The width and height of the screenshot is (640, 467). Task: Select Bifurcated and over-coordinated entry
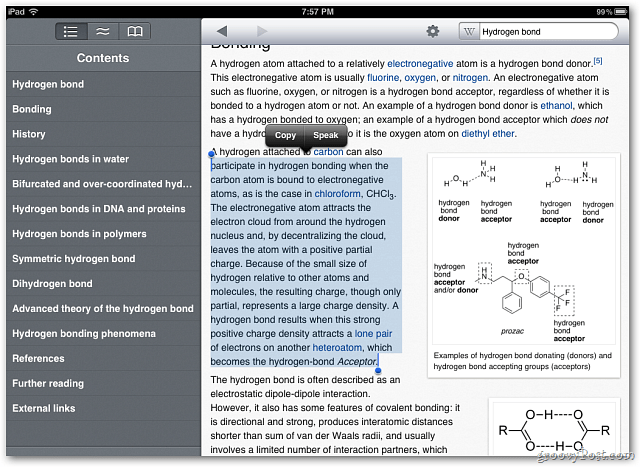tap(103, 184)
